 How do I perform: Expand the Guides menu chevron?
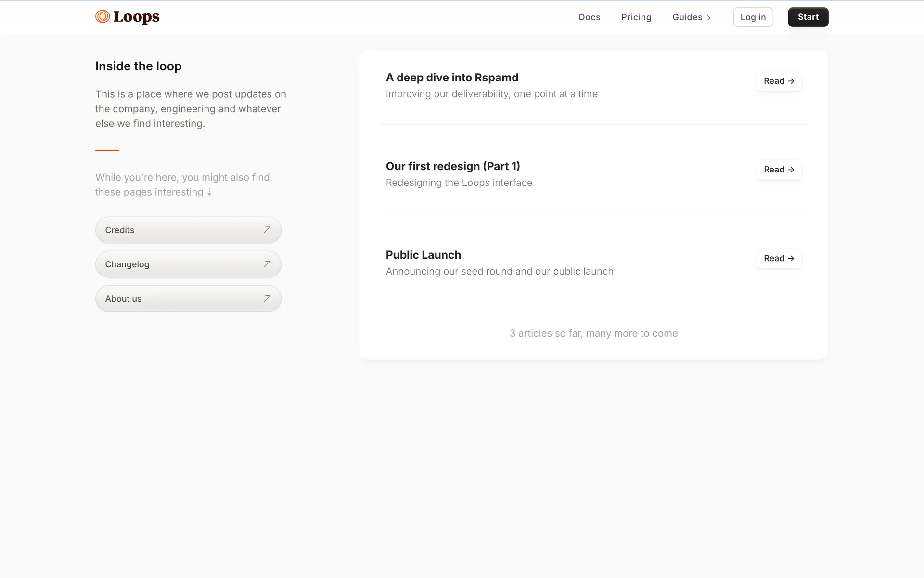click(709, 18)
